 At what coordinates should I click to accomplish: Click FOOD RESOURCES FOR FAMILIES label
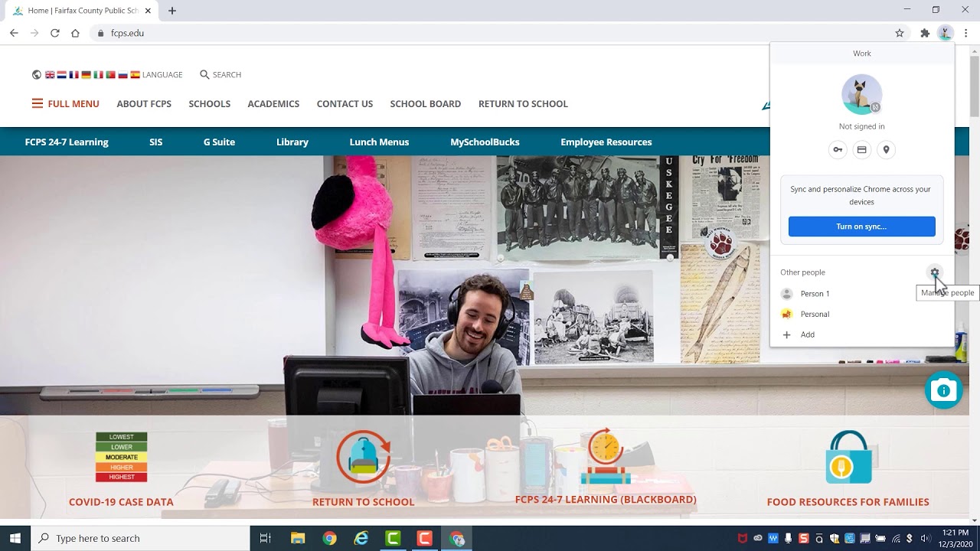848,502
